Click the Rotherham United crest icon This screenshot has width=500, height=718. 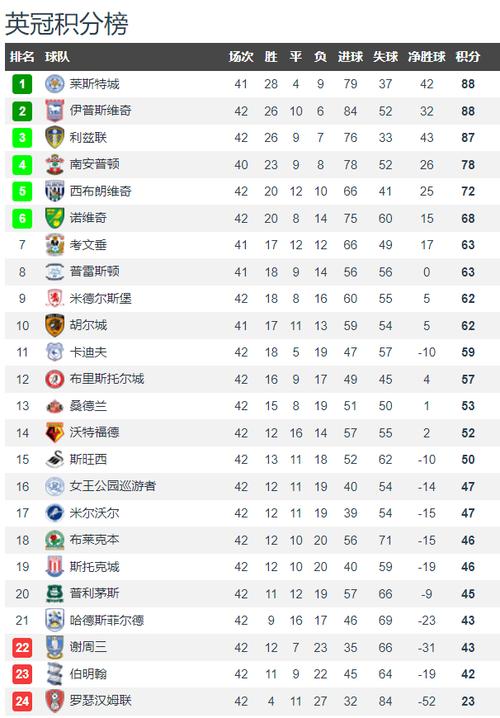[54, 701]
